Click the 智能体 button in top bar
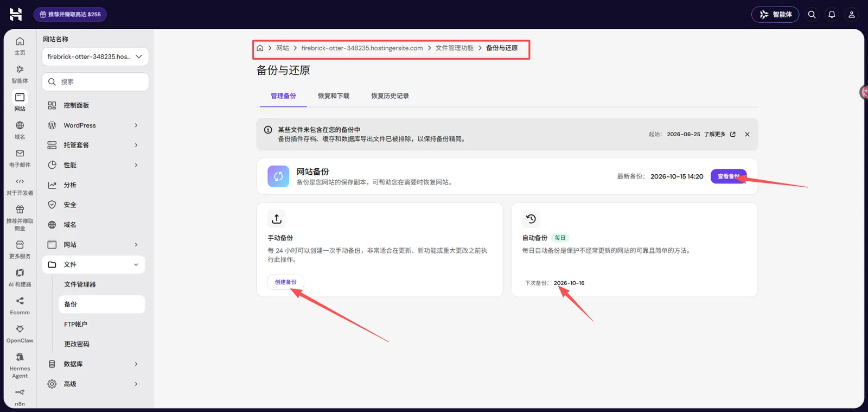This screenshot has height=412, width=868. 775,15
